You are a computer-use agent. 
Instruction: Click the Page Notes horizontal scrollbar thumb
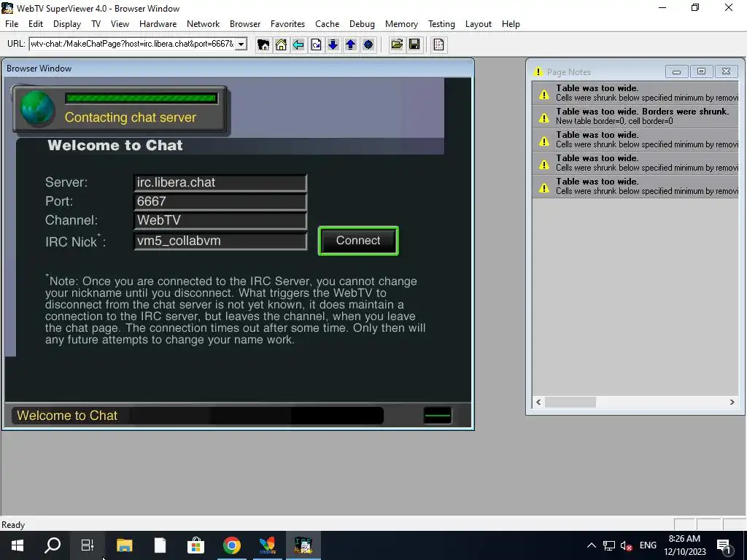[570, 402]
